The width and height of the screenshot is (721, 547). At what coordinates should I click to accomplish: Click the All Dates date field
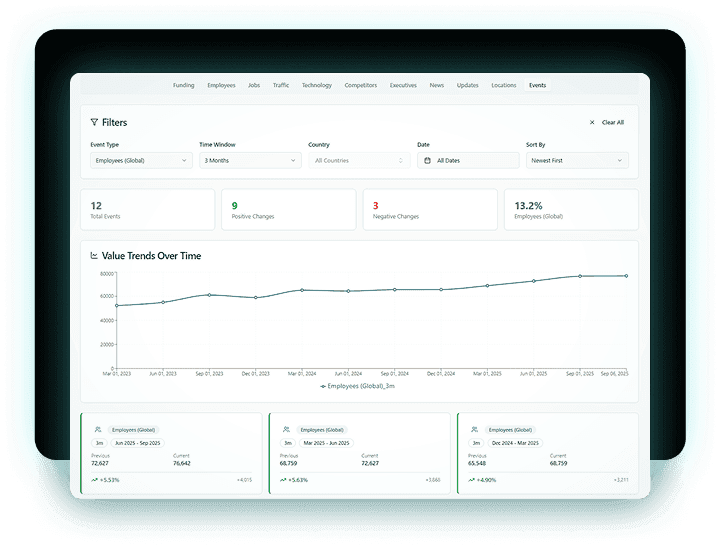(x=467, y=160)
